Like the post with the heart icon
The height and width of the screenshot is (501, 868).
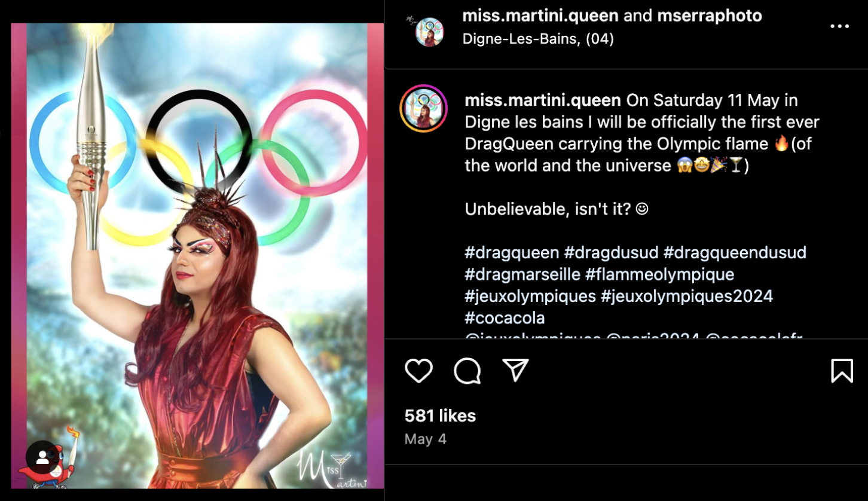418,371
